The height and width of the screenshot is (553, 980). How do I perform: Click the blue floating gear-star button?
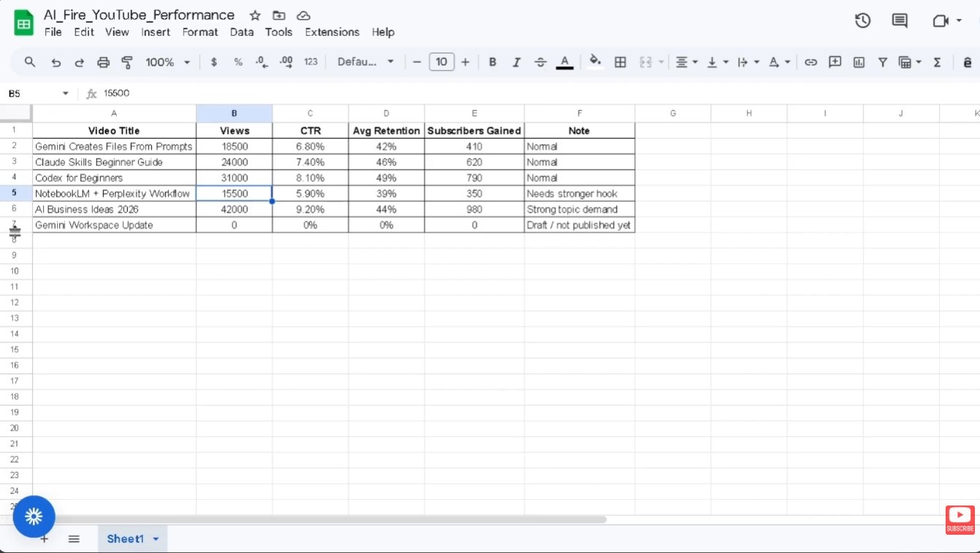point(34,516)
